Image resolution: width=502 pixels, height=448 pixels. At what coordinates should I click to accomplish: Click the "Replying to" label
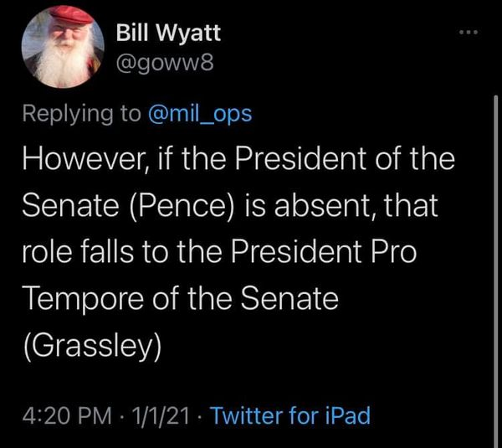click(x=81, y=114)
